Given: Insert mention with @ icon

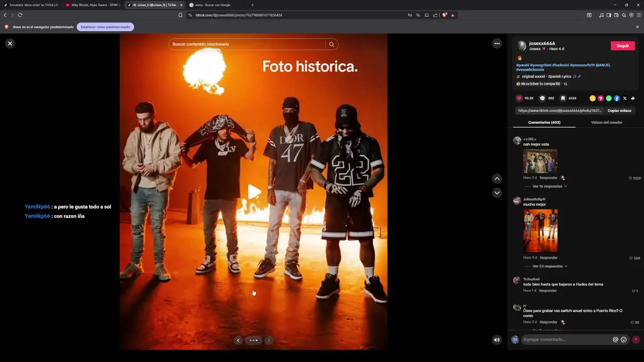Looking at the screenshot, I should click(615, 340).
